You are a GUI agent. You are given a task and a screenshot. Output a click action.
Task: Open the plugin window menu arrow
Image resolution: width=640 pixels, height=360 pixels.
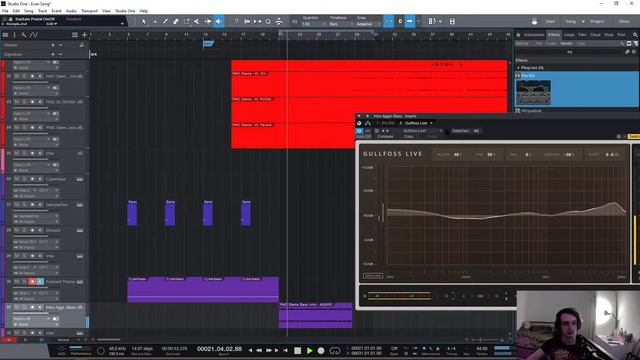click(x=359, y=116)
